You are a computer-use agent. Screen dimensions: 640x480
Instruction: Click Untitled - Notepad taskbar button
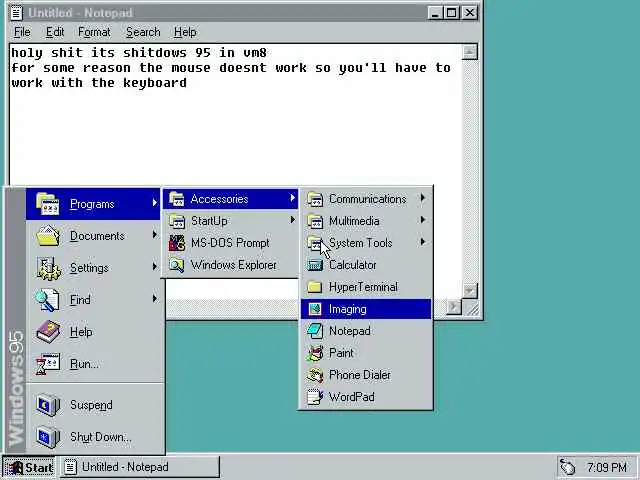[x=140, y=467]
